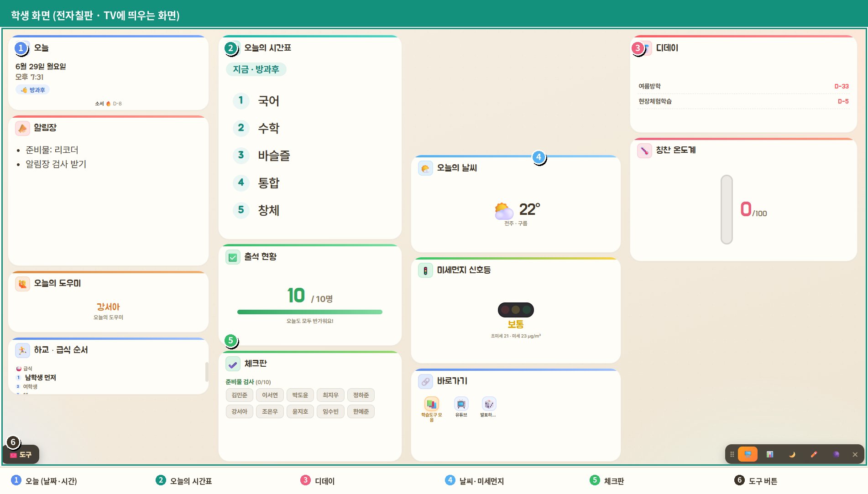The image size is (868, 494).
Task: Toggle student 박도윤 chip in 체크판
Action: click(x=300, y=395)
